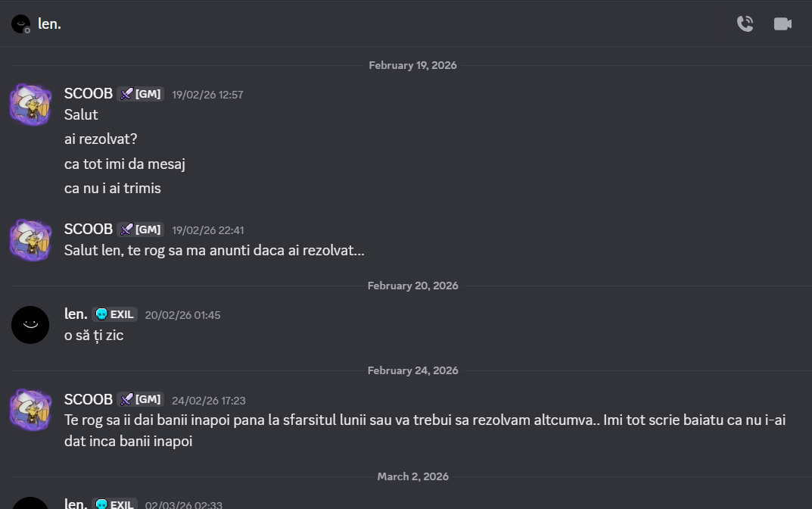Click the 19/02/26 12:57 timestamp

[x=207, y=95]
